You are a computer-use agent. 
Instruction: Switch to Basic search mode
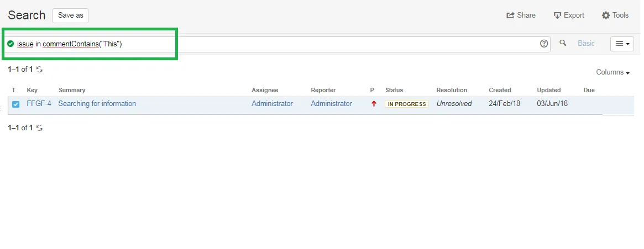coord(586,44)
